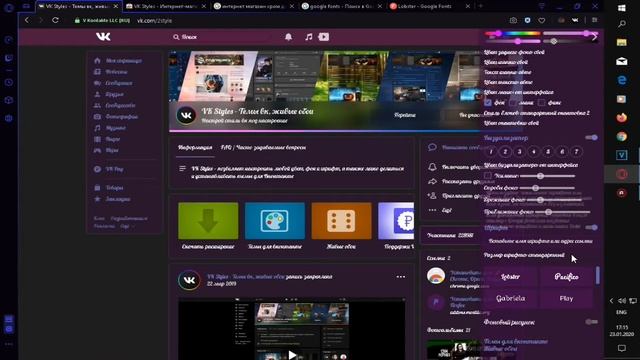Click 'Темы для вконтакте' link in styles panel

coord(516,341)
